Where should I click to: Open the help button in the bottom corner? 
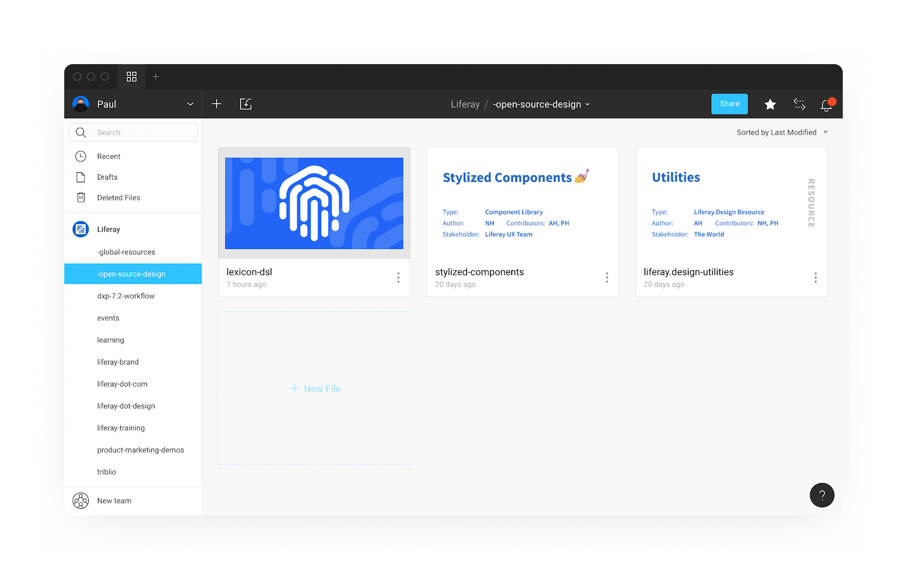[822, 495]
